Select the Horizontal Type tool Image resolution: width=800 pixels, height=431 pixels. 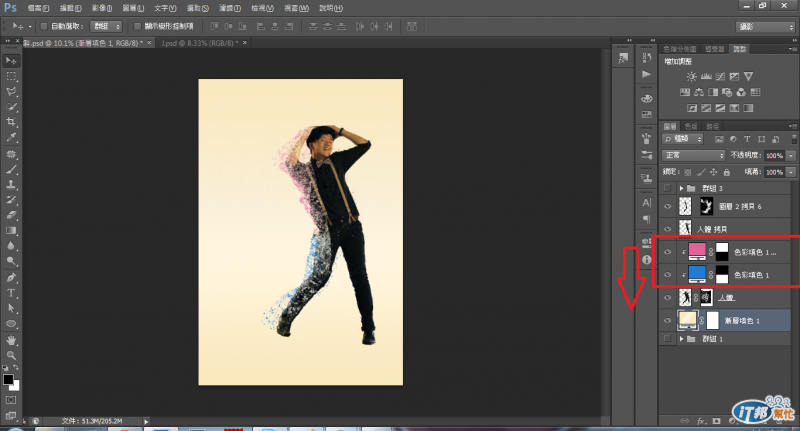(12, 292)
